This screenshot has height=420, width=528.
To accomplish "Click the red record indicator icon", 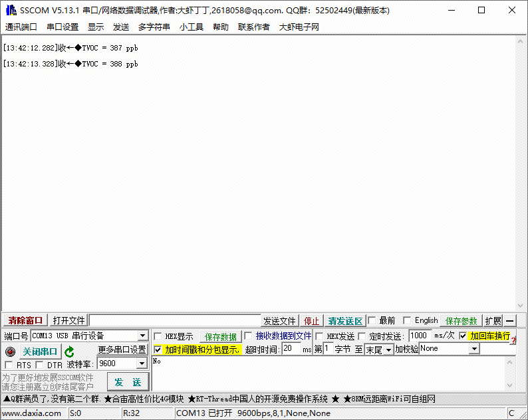I will [10, 352].
